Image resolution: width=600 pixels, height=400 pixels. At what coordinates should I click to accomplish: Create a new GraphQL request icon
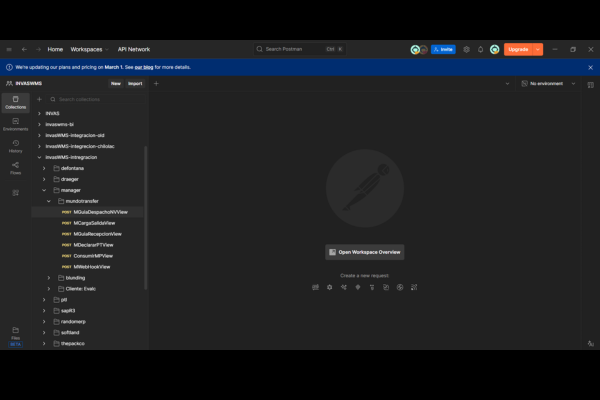click(x=329, y=287)
